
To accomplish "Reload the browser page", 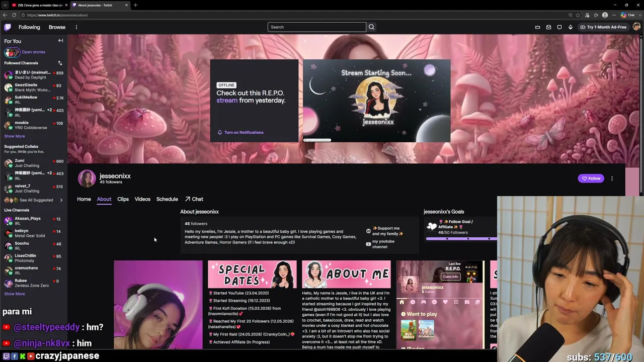I will pos(14,15).
